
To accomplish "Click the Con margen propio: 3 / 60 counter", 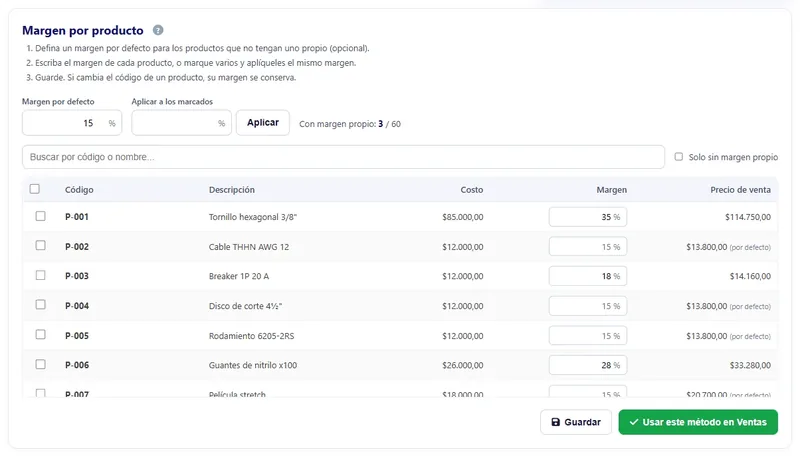I will [350, 124].
